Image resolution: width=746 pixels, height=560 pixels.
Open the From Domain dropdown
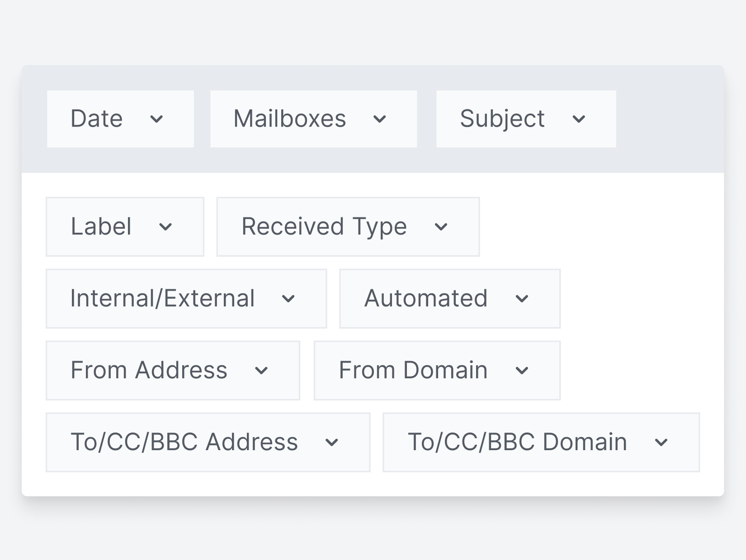point(436,370)
